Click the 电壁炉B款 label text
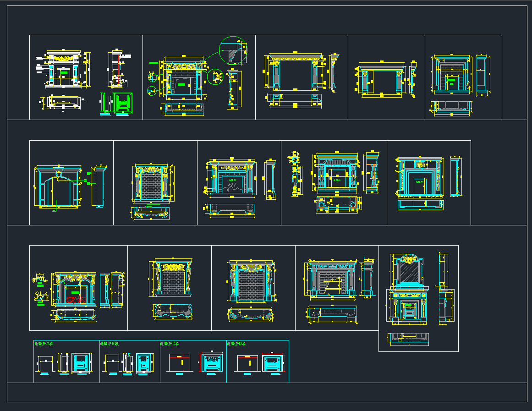 pyautogui.click(x=109, y=344)
